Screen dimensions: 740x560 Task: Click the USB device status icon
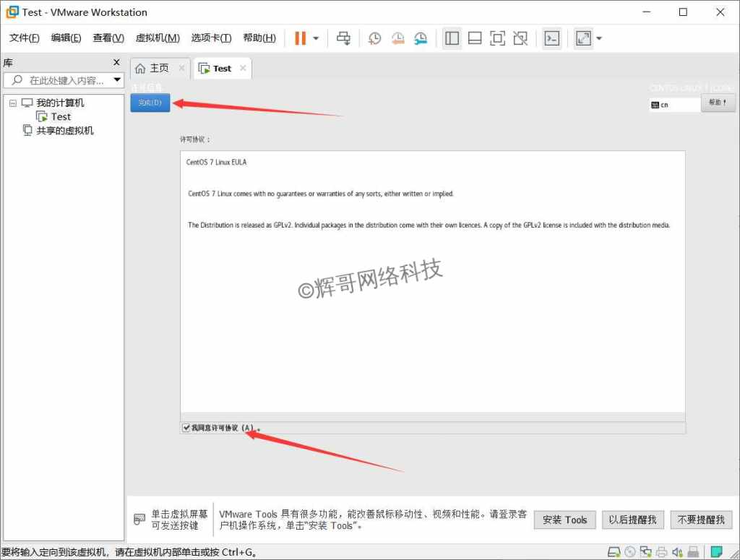coord(693,552)
